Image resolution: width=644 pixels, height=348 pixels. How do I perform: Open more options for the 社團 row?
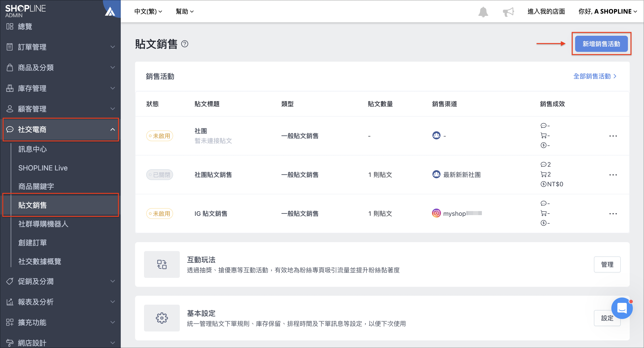[613, 136]
